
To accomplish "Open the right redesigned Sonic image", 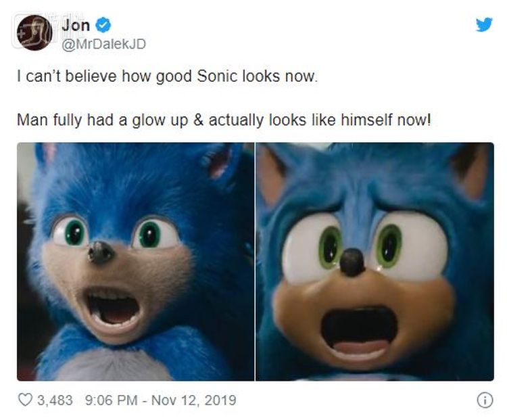I will (375, 261).
